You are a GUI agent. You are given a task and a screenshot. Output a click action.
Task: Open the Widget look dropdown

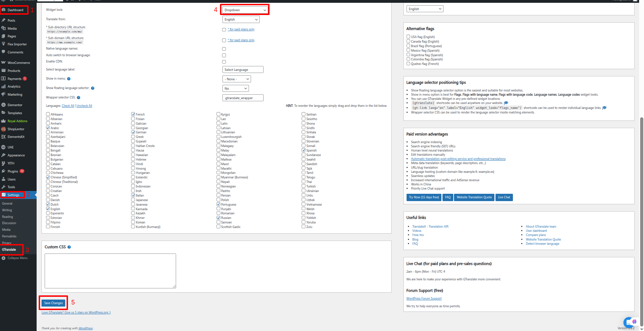[x=245, y=10]
